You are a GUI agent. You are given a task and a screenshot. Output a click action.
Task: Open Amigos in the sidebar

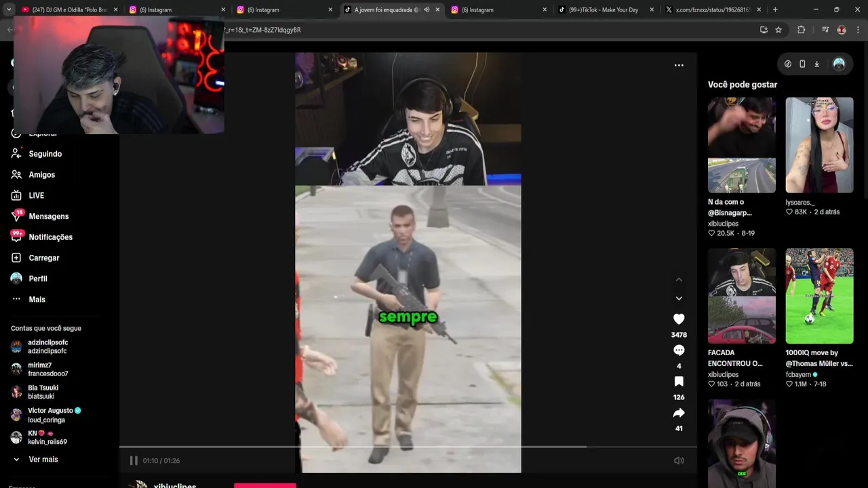[41, 175]
